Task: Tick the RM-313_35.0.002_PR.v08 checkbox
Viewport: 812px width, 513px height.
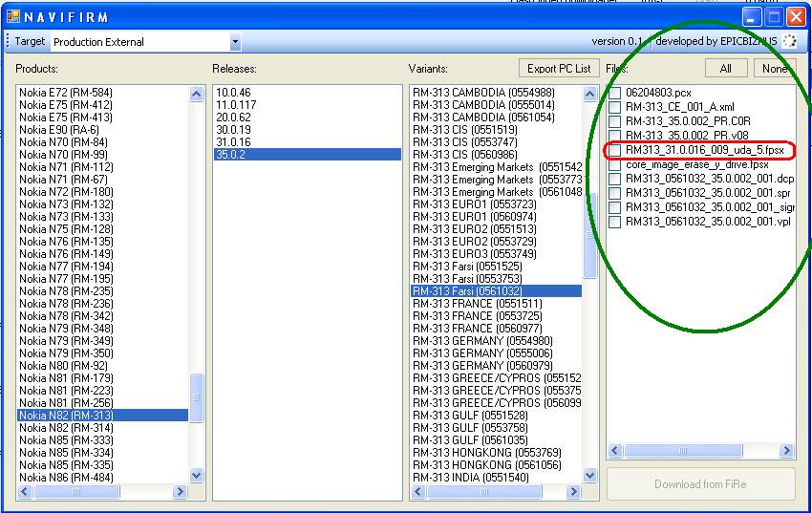Action: click(x=614, y=136)
